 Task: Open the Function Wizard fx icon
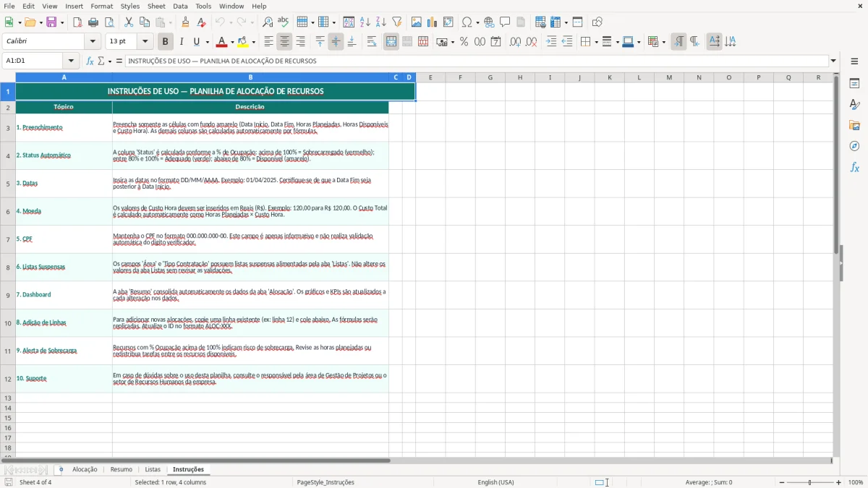click(90, 61)
